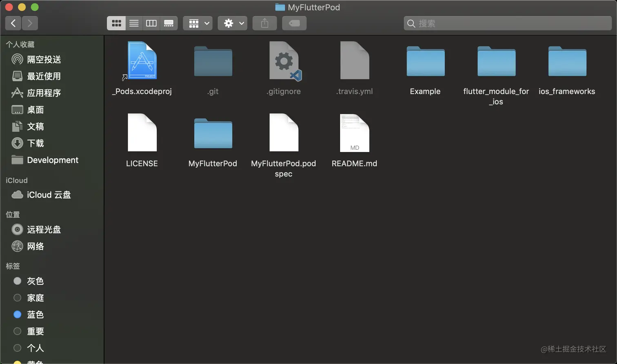
Task: Click the 个人收藏 sidebar section header
Action: (x=20, y=44)
